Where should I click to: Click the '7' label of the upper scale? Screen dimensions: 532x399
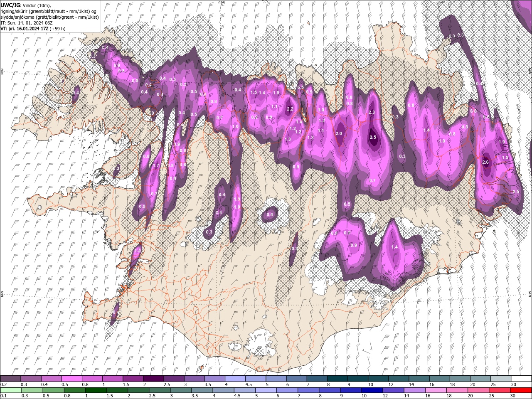tap(308, 384)
